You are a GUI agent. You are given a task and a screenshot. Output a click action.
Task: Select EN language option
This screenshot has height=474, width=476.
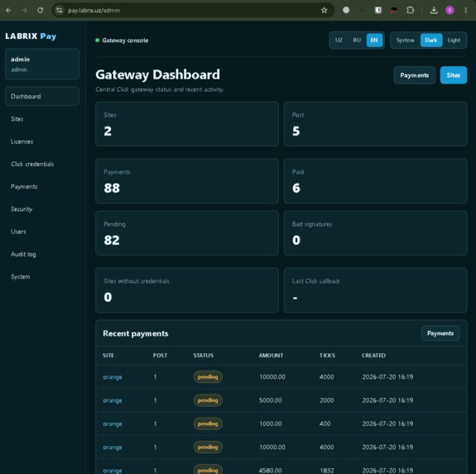374,41
